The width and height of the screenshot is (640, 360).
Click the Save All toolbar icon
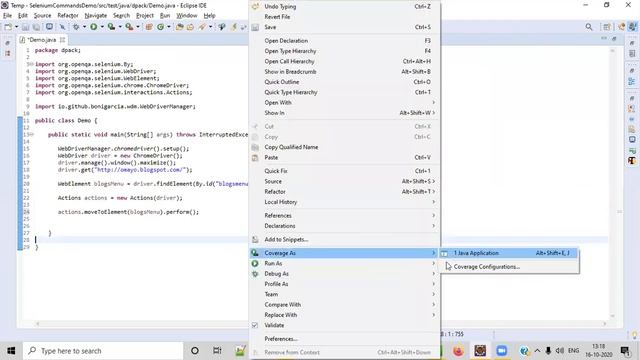click(x=36, y=27)
